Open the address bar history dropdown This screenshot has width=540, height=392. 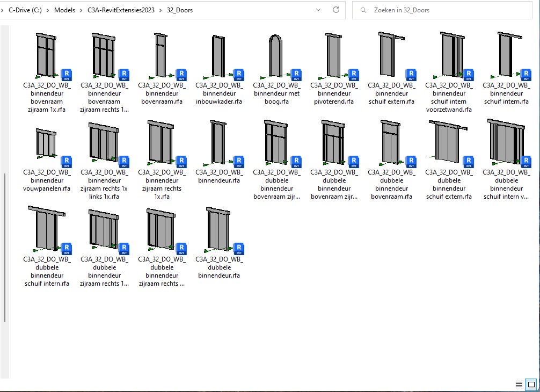pos(319,10)
